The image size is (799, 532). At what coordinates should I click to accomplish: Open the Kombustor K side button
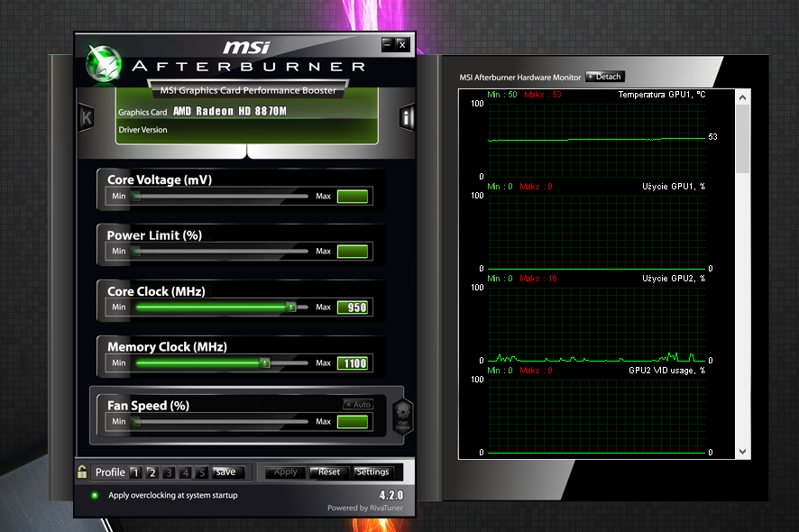point(86,118)
